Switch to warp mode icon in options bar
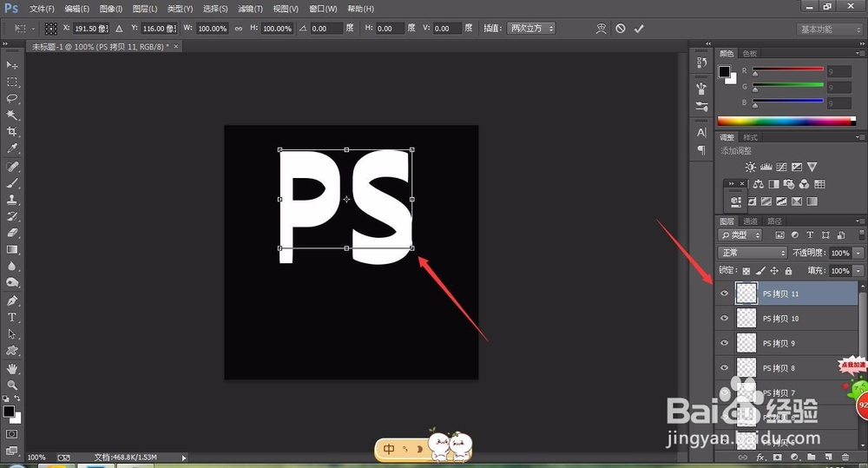Viewport: 868px width, 468px height. coord(602,29)
